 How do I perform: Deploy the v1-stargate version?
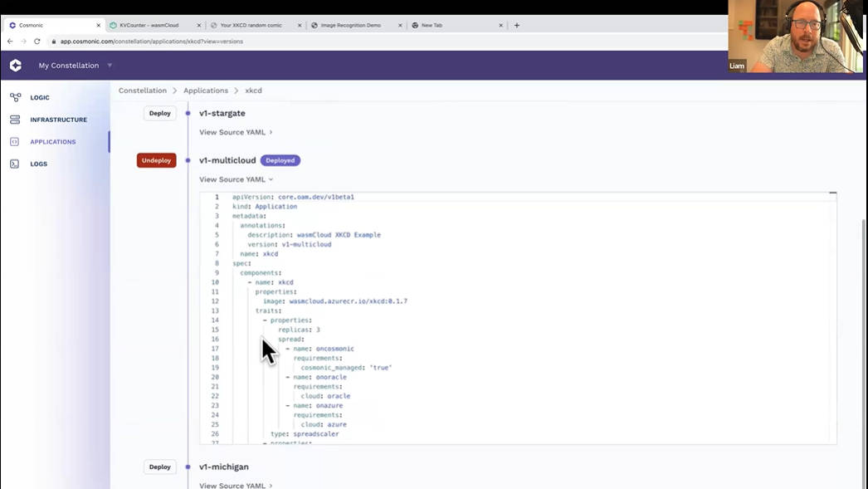[160, 113]
